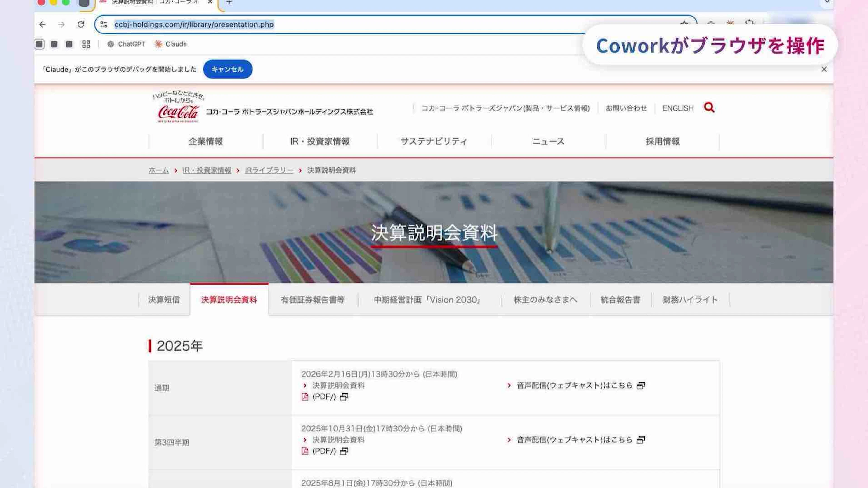868x488 pixels.
Task: Reload the page with the refresh icon
Action: point(81,24)
